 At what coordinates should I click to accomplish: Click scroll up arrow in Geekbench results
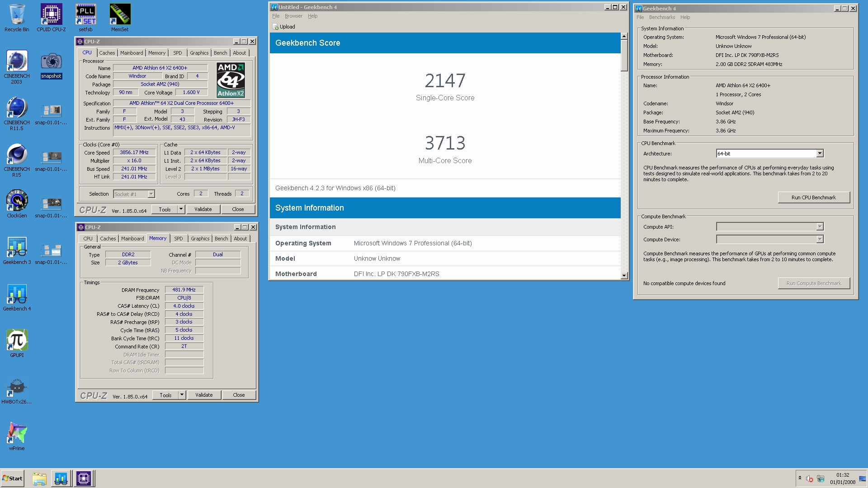click(x=624, y=36)
